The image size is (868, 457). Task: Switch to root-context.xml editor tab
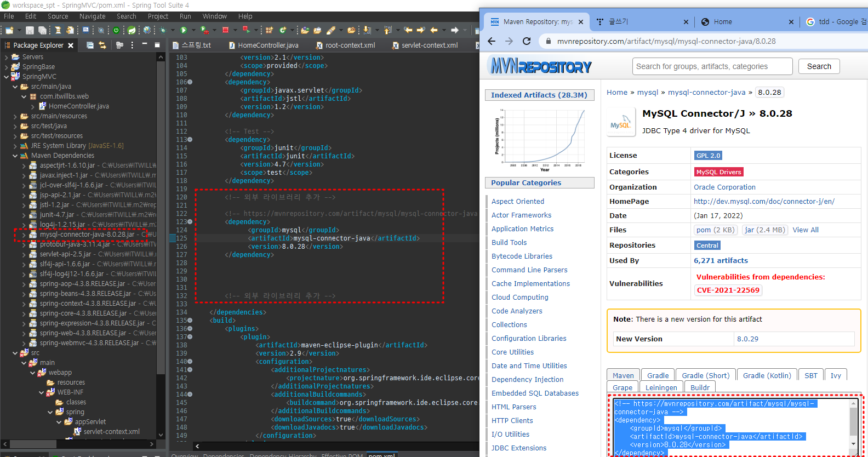346,45
